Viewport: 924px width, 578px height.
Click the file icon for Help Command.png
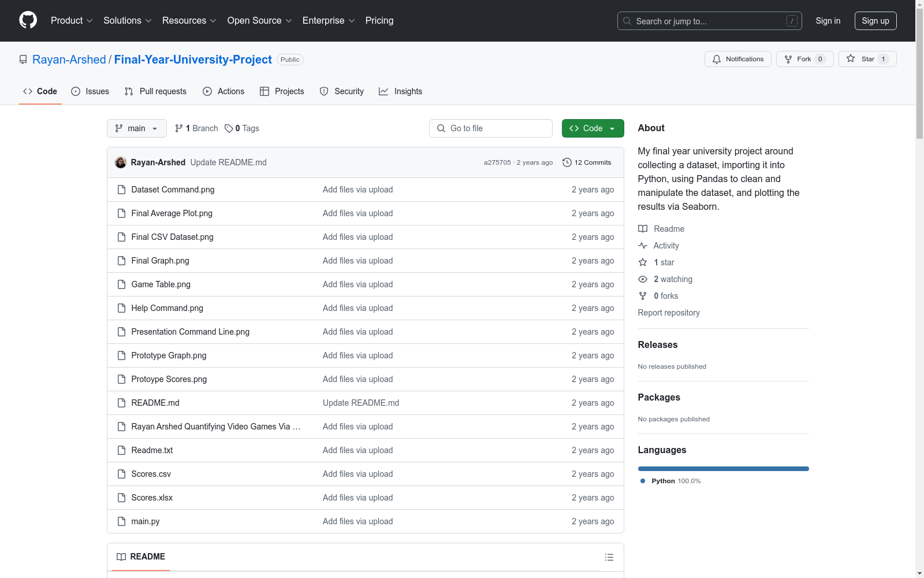pyautogui.click(x=121, y=308)
